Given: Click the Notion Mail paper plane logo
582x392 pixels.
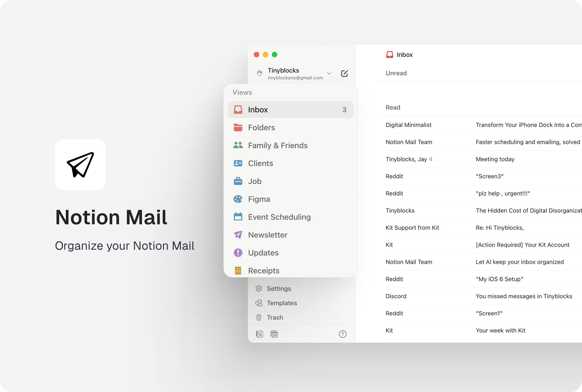Looking at the screenshot, I should (80, 165).
